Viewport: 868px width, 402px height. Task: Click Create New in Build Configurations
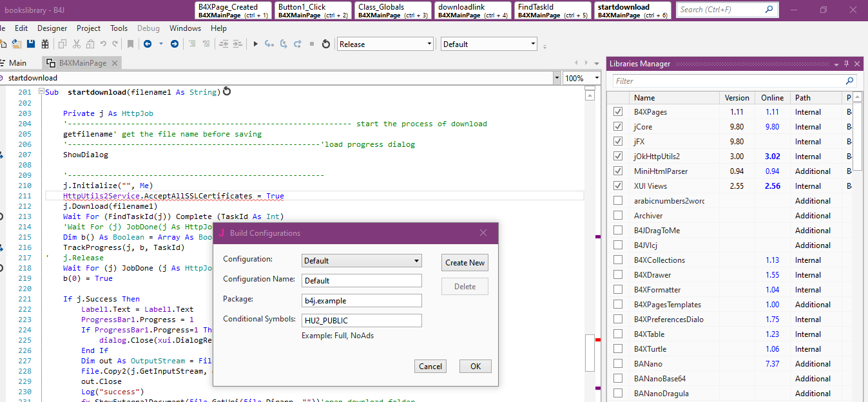tap(465, 262)
